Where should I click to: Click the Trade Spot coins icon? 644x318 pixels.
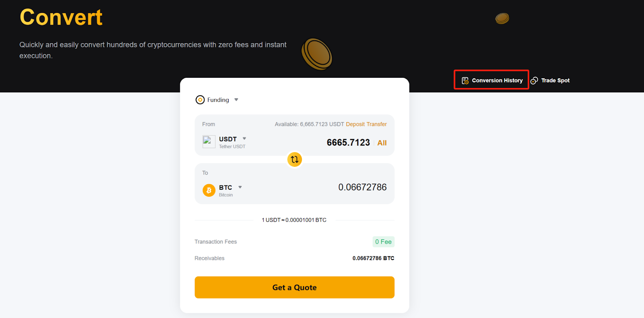[534, 81]
